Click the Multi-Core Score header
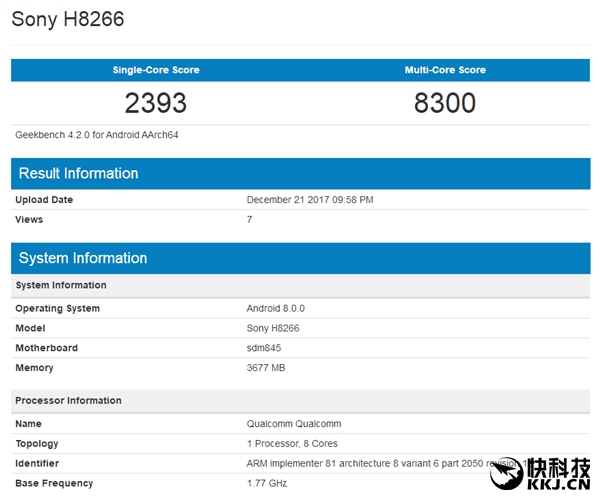 point(445,70)
